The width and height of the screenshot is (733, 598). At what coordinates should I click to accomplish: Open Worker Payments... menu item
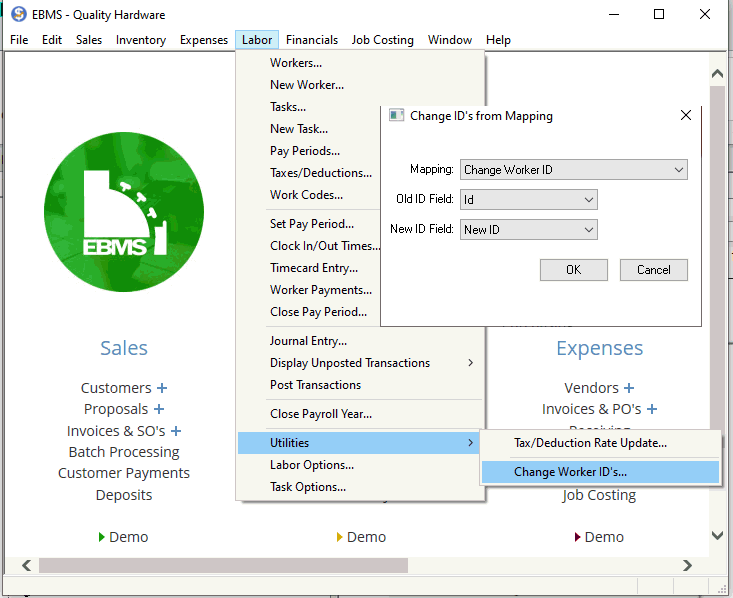(x=321, y=289)
